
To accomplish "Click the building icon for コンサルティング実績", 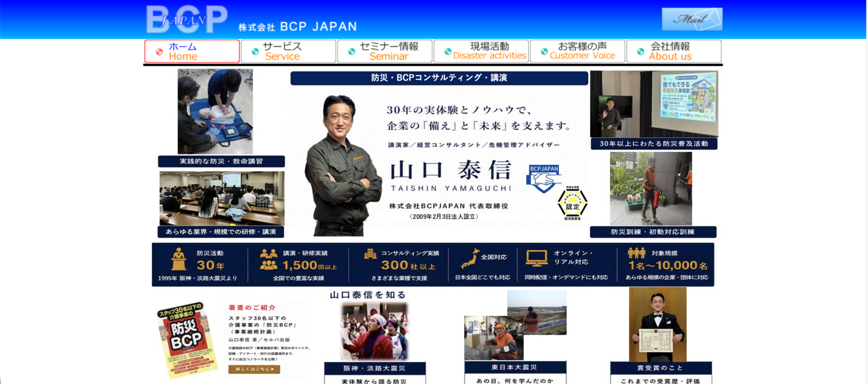I will pos(370,254).
